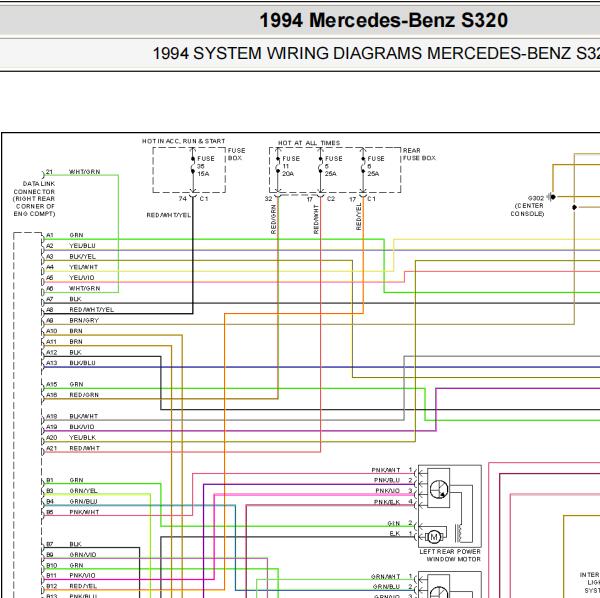600x598 pixels.
Task: Click the "REAR FUSE BOX" label
Action: [419, 154]
